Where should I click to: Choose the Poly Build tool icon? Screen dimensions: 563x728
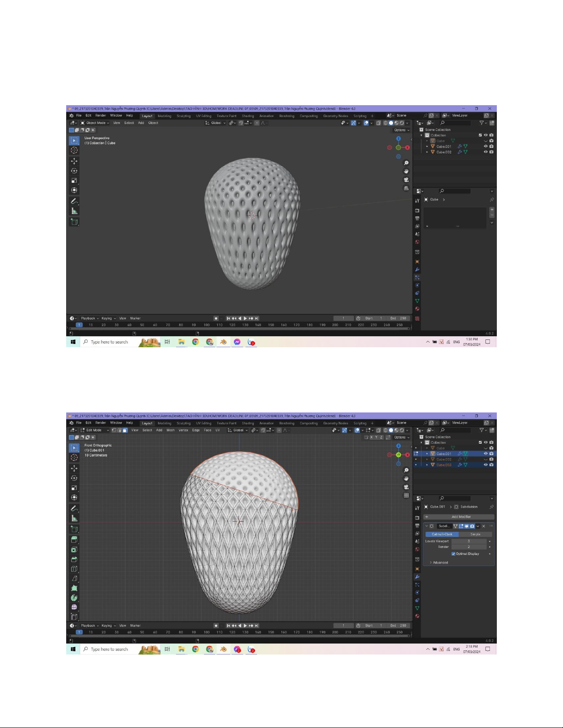coord(74,588)
